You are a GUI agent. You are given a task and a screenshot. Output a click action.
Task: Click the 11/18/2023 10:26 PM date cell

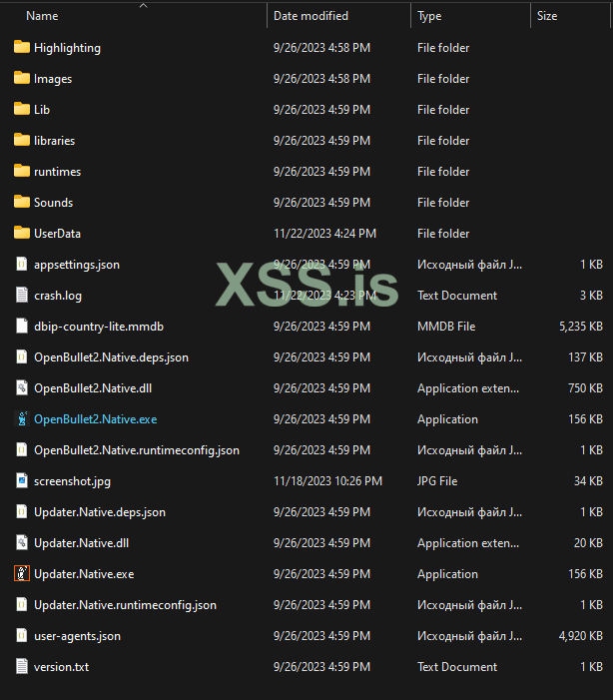(327, 481)
